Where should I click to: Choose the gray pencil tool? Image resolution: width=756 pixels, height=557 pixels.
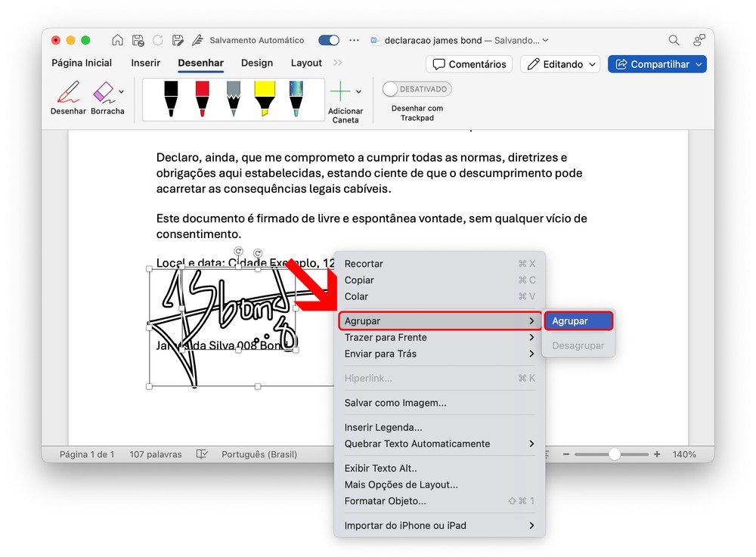(233, 98)
